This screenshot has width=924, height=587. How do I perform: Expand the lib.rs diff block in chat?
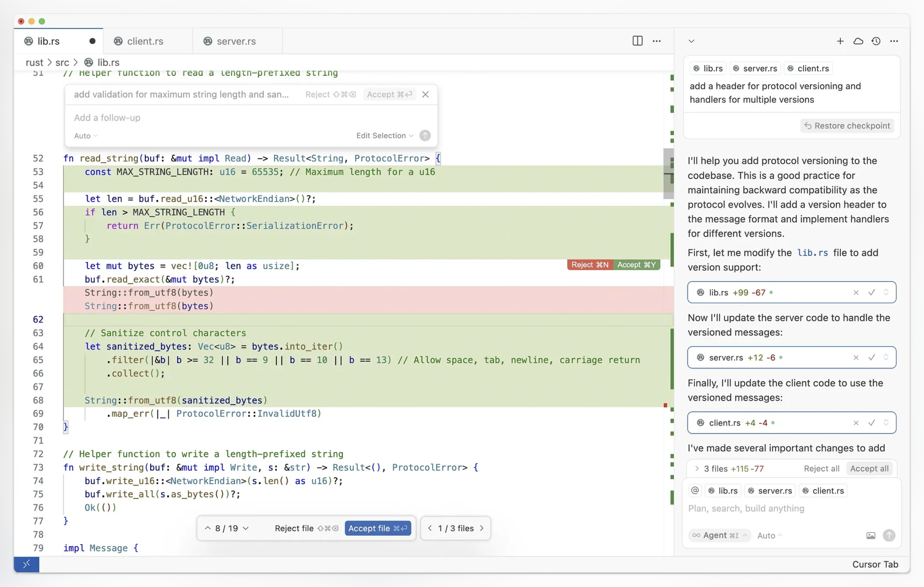[886, 292]
